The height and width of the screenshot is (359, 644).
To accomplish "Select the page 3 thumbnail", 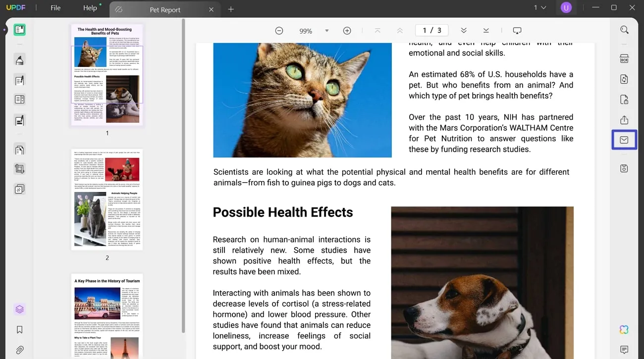I will (x=107, y=316).
